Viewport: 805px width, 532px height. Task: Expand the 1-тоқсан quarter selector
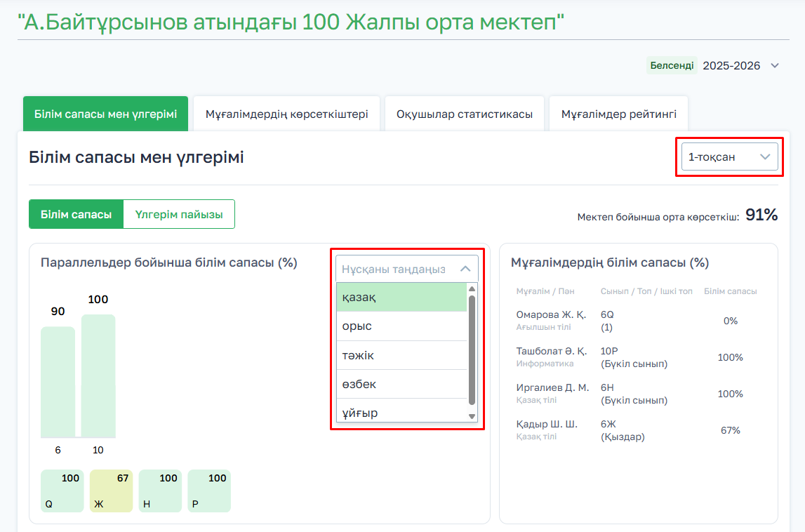[729, 157]
